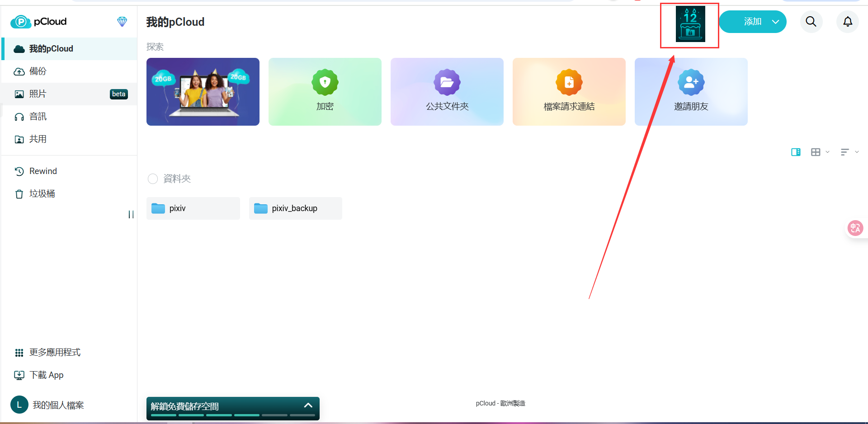This screenshot has height=424, width=868.
Task: Open the file request link card
Action: (569, 92)
